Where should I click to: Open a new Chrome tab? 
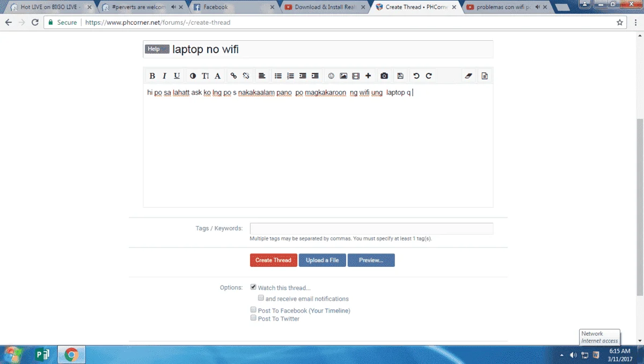pos(562,8)
